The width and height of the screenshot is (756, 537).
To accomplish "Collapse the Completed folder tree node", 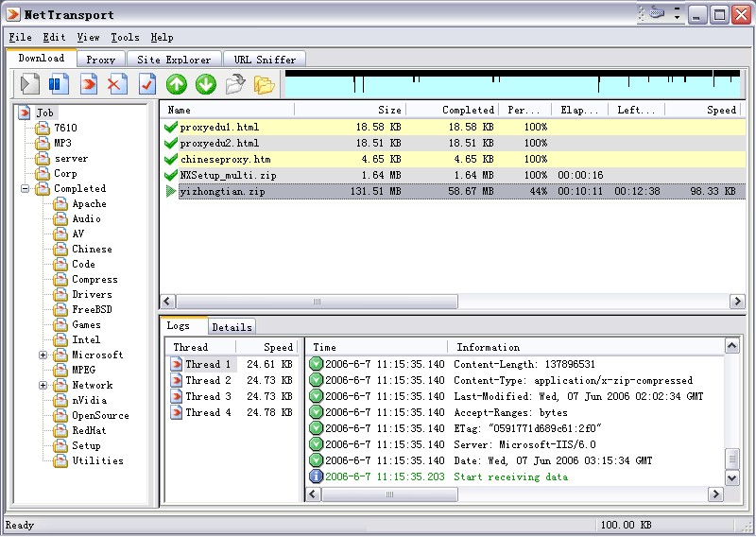I will 25,189.
